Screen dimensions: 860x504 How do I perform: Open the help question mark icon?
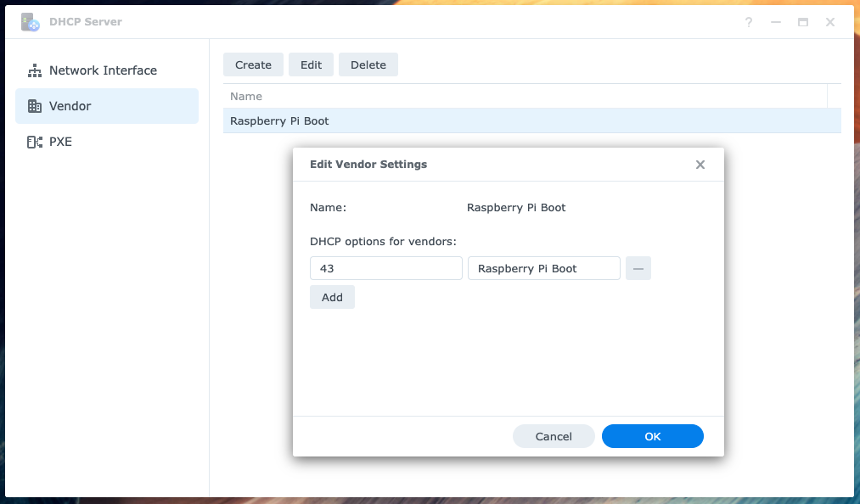(x=748, y=22)
